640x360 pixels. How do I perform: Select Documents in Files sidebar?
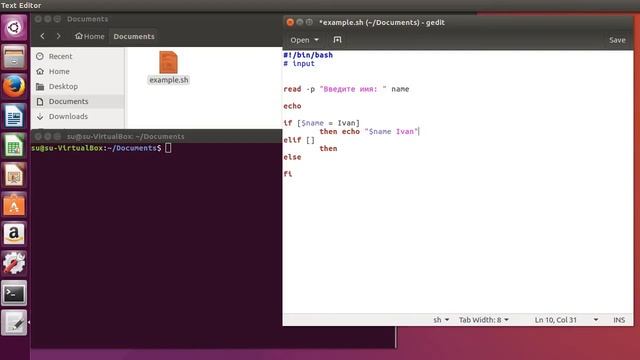[78, 101]
